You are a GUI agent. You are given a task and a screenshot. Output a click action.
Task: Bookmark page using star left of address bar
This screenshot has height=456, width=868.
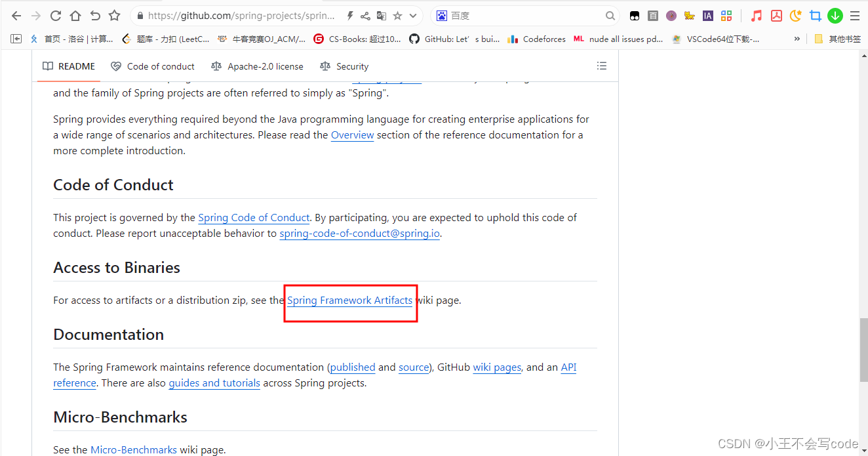pos(114,16)
